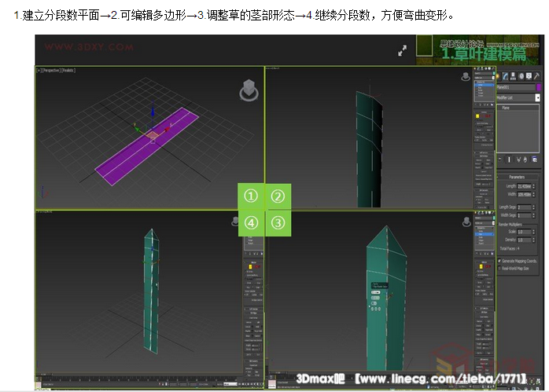Click the Width Segs value field
This screenshot has height=392, width=549.
(524, 215)
